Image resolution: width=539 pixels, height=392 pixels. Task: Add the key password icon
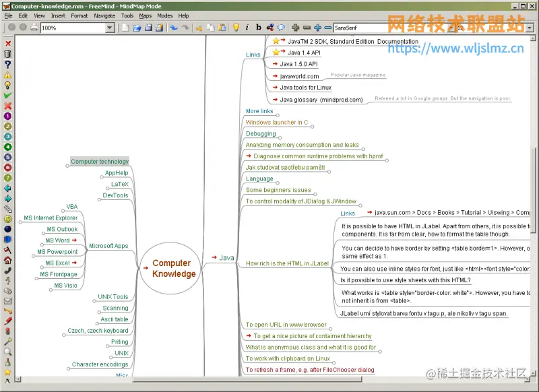click(x=7, y=311)
